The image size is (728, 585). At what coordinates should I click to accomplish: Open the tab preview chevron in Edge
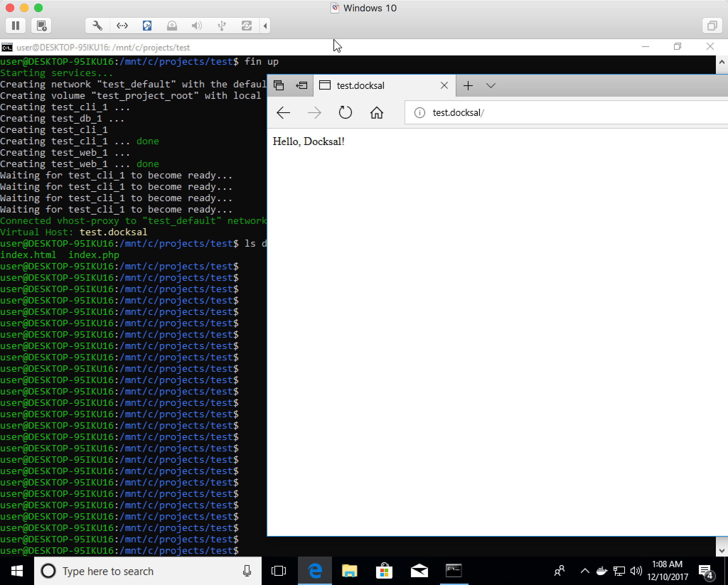pos(491,85)
